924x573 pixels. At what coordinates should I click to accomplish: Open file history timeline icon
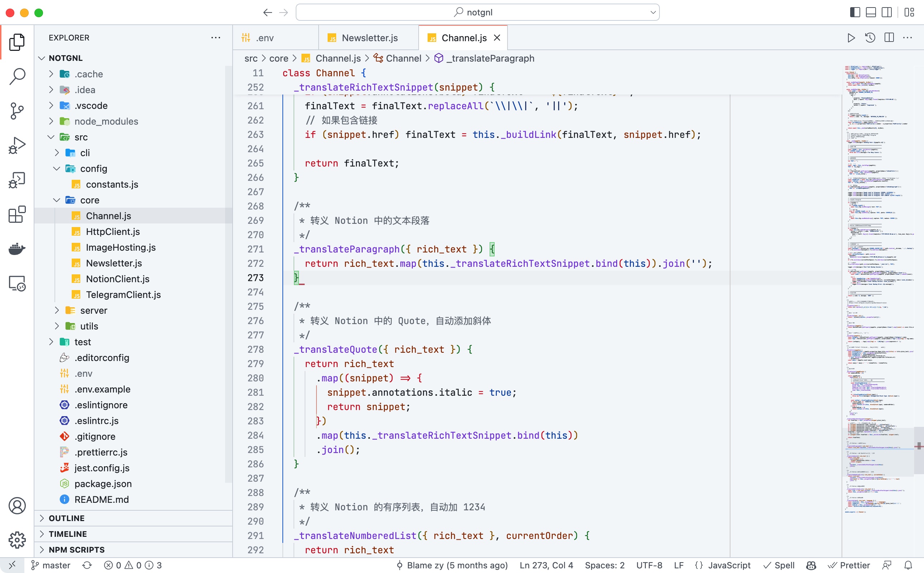click(x=870, y=38)
